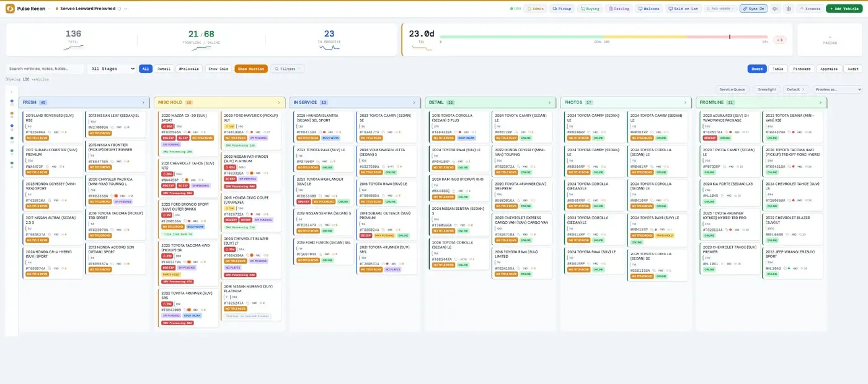Open the Pickup page

pyautogui.click(x=562, y=9)
